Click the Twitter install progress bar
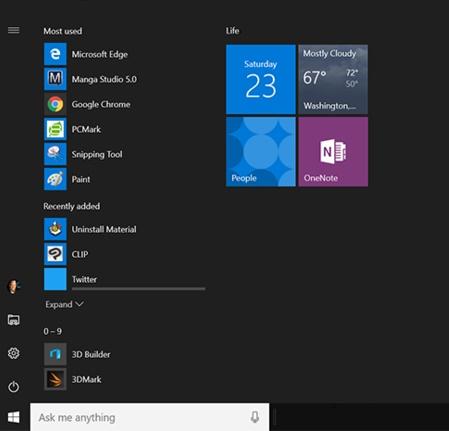449x431 pixels. coord(138,289)
